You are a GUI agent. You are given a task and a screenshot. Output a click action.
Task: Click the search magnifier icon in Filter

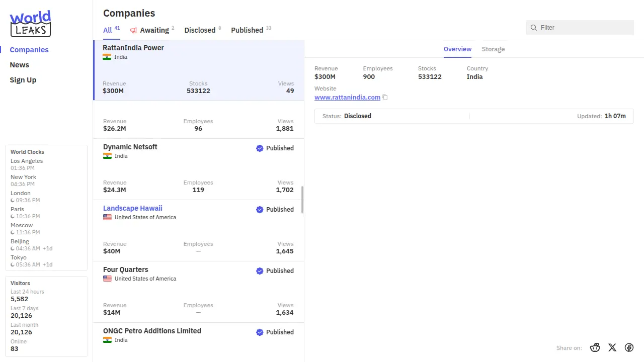[x=534, y=28]
